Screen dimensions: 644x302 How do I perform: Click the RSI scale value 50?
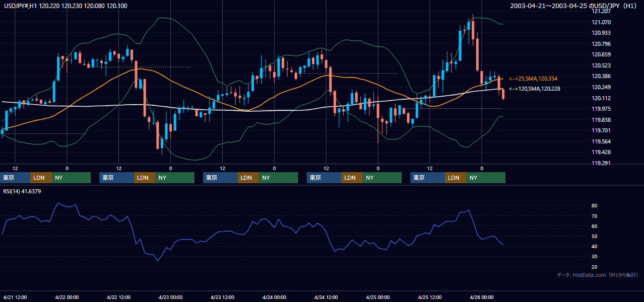click(x=595, y=236)
